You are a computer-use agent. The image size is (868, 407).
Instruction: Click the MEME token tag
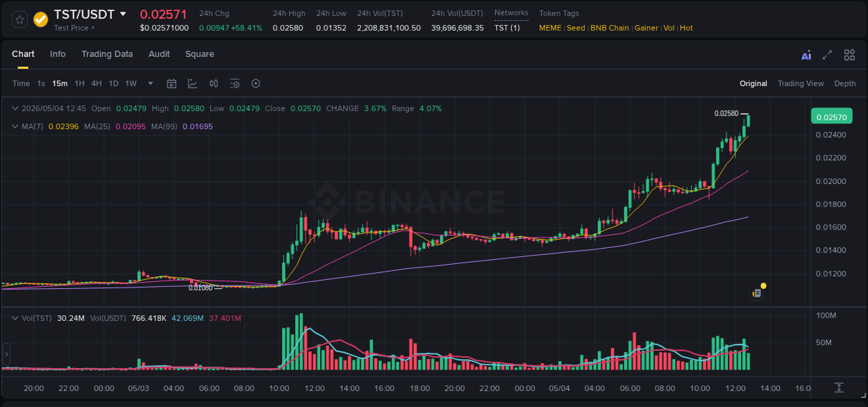[551, 28]
